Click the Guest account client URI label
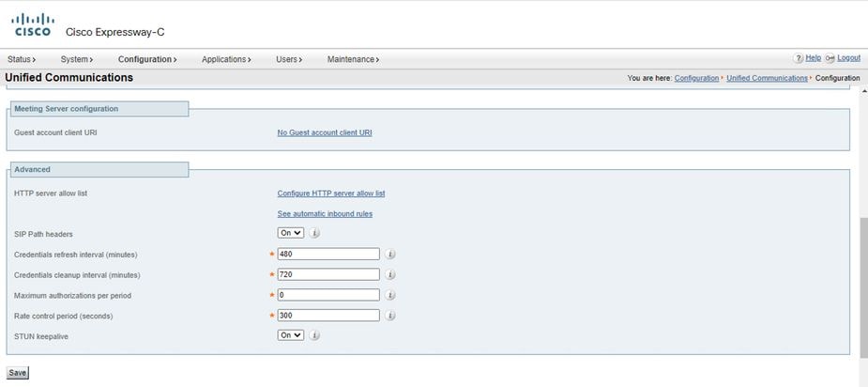Screen dimensions: 868x387 point(55,133)
